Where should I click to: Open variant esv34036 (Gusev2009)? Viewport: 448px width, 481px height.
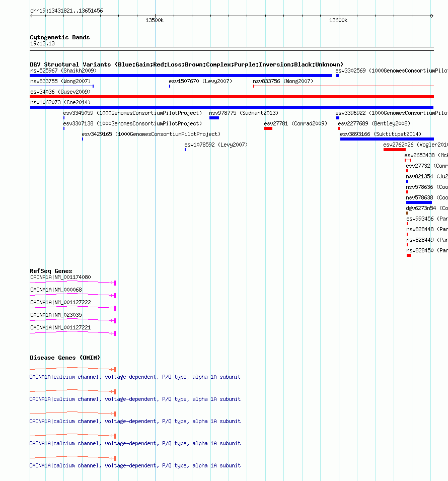(x=60, y=92)
